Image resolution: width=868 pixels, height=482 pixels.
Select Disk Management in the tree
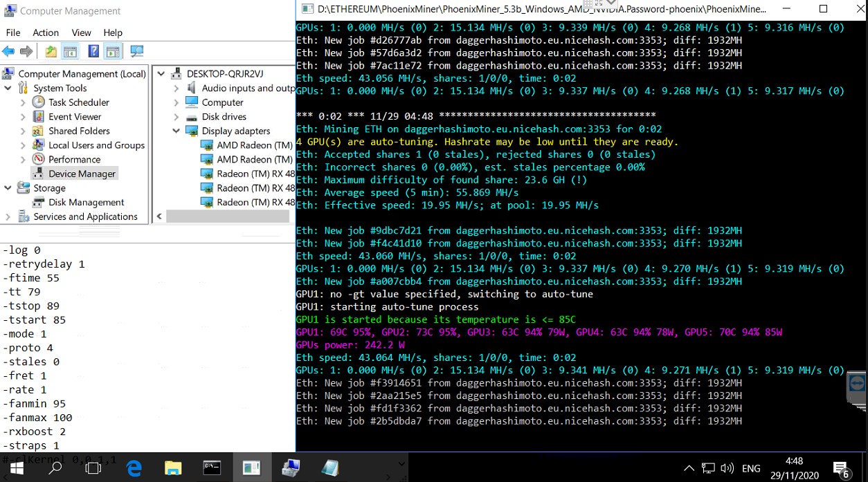86,202
